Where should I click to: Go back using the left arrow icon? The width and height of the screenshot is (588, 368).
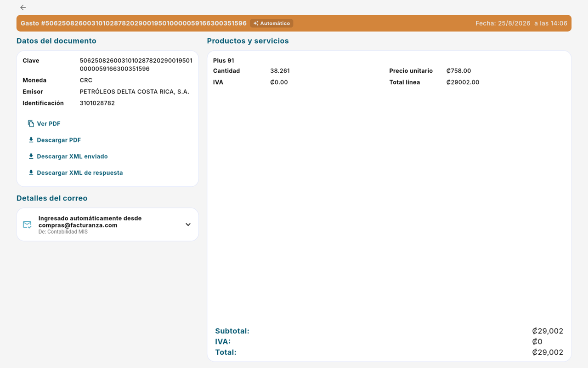tap(23, 7)
